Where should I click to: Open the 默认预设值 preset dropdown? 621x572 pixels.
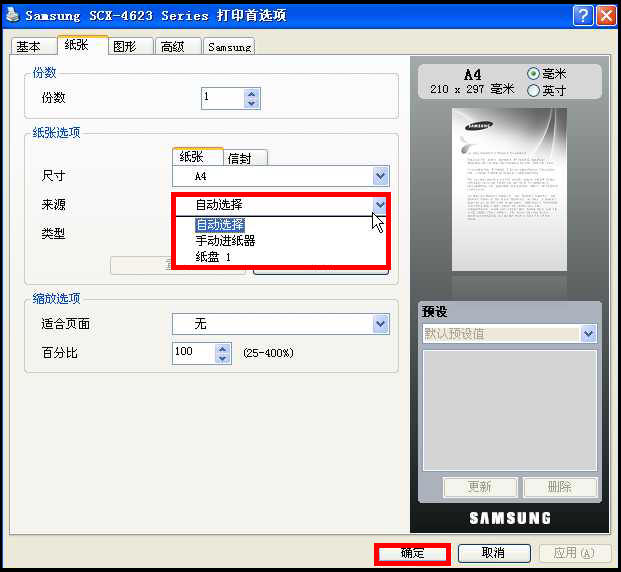(x=509, y=334)
